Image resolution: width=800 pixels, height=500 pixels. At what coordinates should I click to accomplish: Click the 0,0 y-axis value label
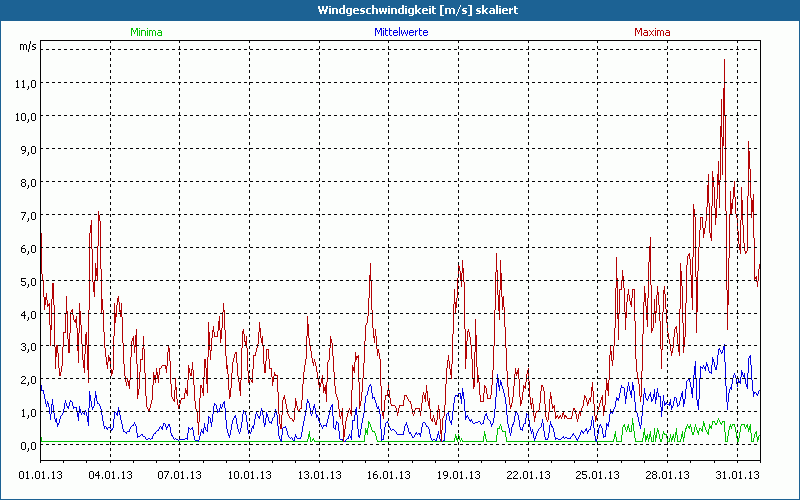(x=27, y=446)
